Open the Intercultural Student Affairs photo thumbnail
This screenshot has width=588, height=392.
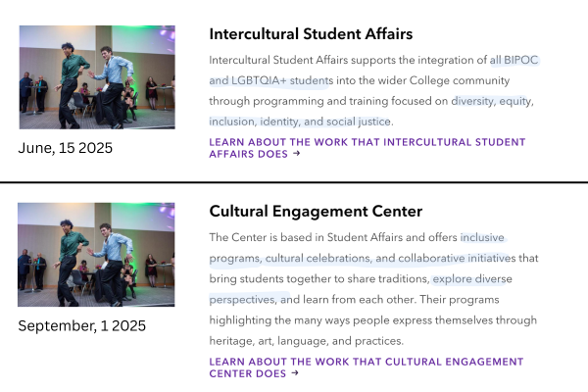click(97, 77)
